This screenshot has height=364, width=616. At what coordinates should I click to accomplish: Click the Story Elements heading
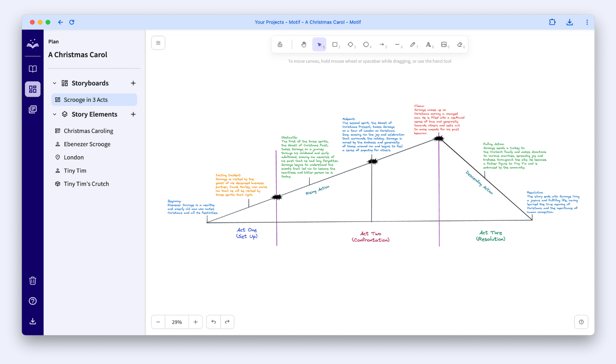[x=94, y=114]
